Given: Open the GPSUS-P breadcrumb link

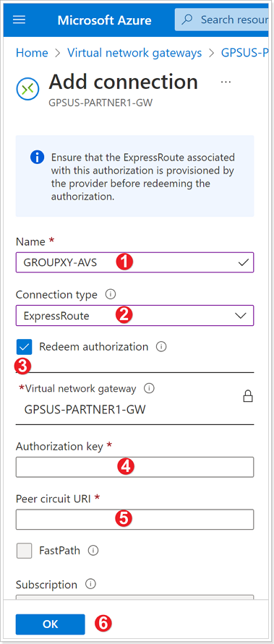Looking at the screenshot, I should point(245,53).
